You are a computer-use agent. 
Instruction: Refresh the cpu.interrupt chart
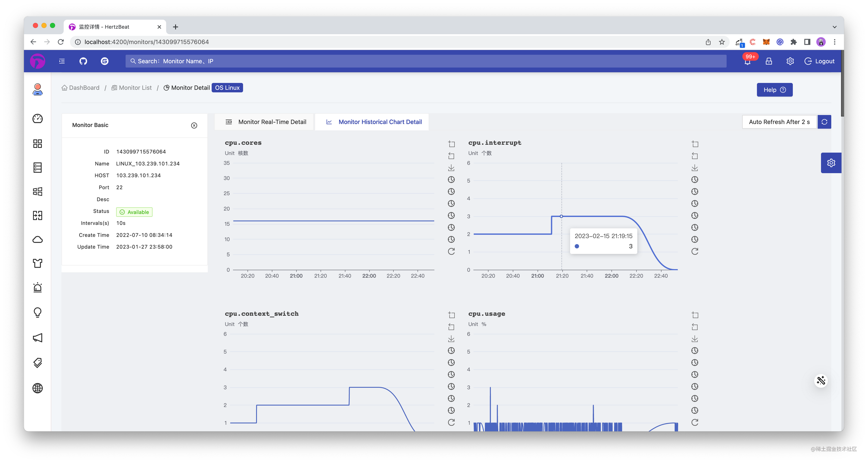pyautogui.click(x=694, y=251)
